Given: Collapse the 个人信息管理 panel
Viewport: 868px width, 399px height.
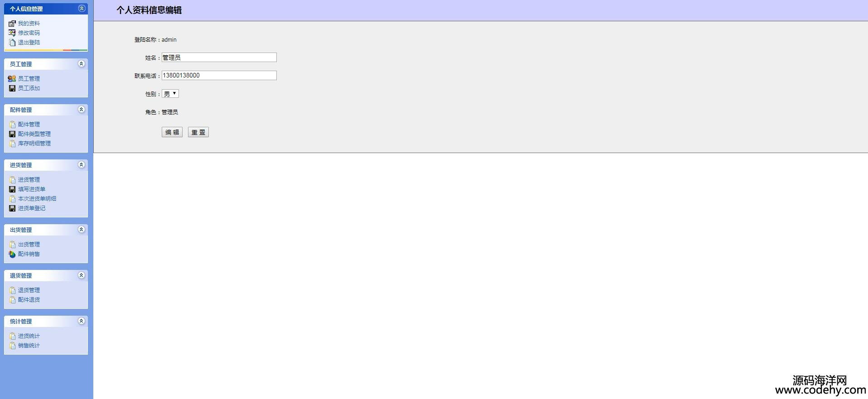Looking at the screenshot, I should point(82,8).
